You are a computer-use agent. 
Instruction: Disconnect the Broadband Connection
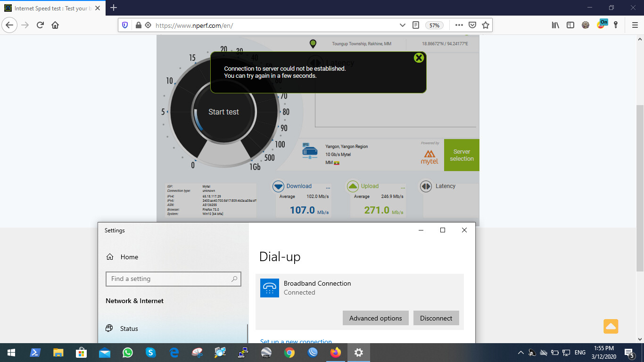click(436, 318)
